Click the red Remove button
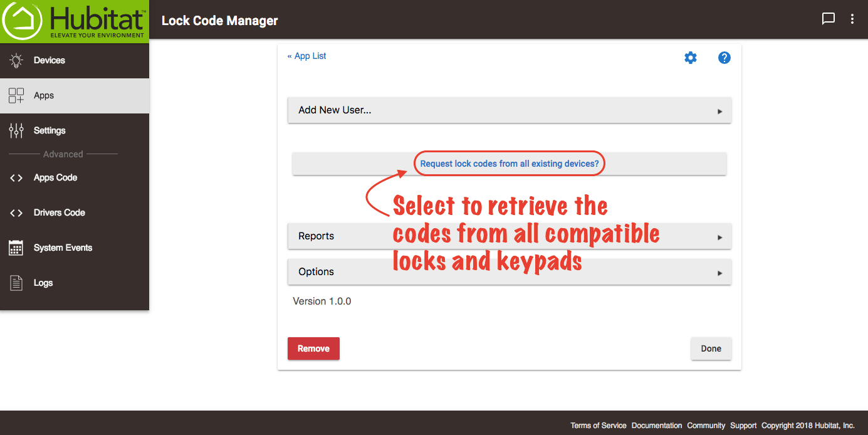The width and height of the screenshot is (868, 435). pyautogui.click(x=313, y=349)
